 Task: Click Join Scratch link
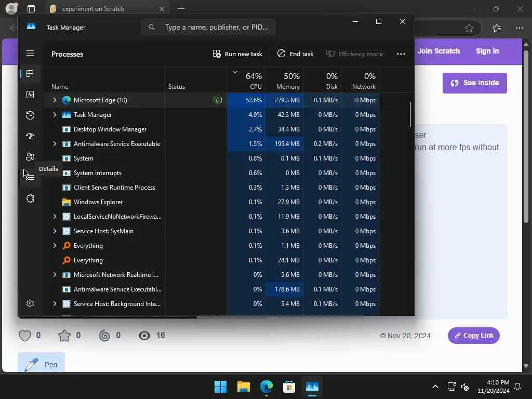438,51
